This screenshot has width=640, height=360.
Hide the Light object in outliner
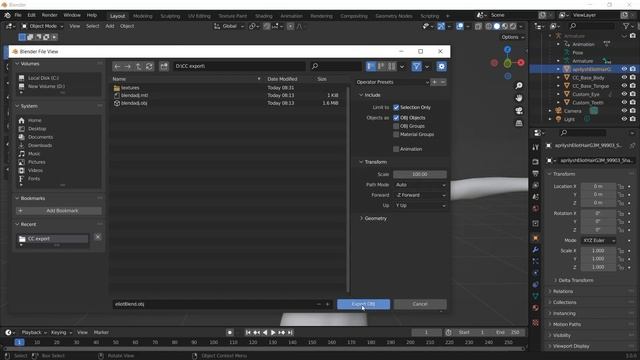click(x=624, y=119)
